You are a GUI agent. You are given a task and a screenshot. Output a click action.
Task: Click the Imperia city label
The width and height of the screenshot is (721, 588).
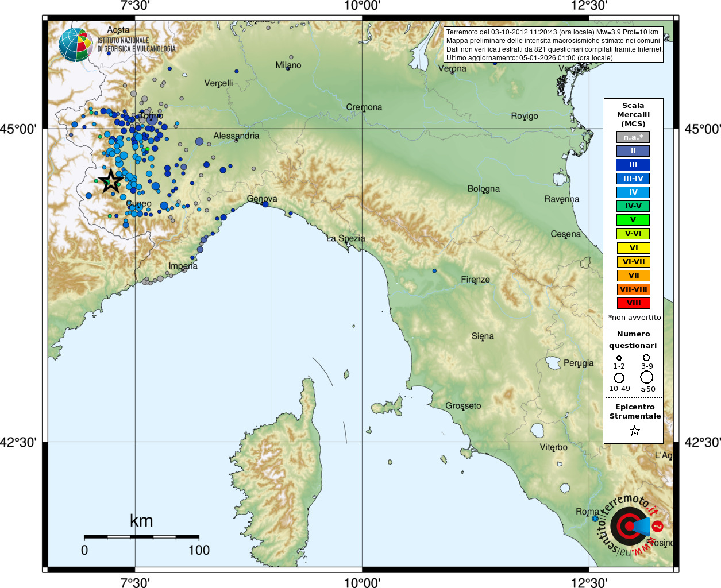pyautogui.click(x=183, y=266)
